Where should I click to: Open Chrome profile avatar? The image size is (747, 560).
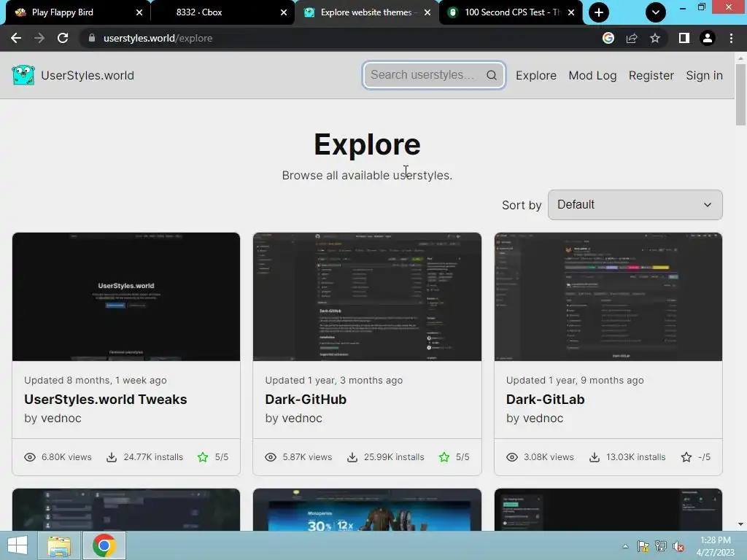click(x=708, y=38)
